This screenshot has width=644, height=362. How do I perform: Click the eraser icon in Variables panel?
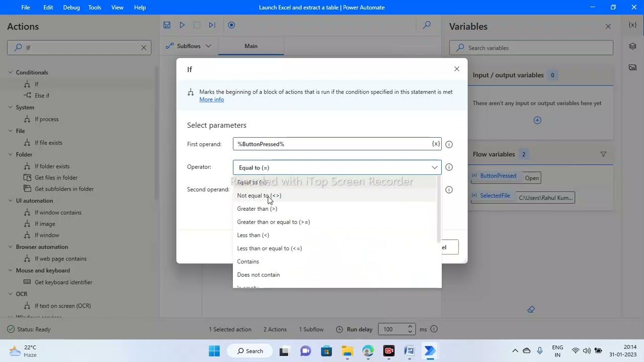531,310
